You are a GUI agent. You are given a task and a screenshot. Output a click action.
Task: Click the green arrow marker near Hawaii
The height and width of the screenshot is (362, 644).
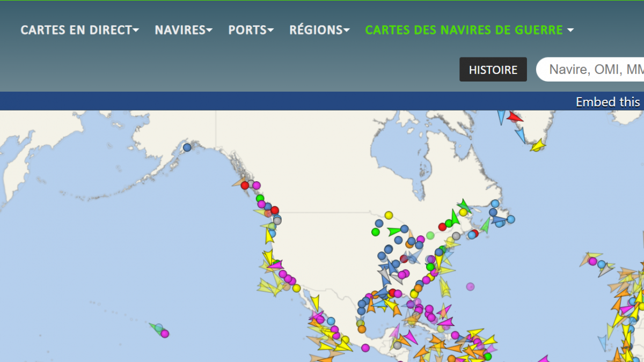156,327
